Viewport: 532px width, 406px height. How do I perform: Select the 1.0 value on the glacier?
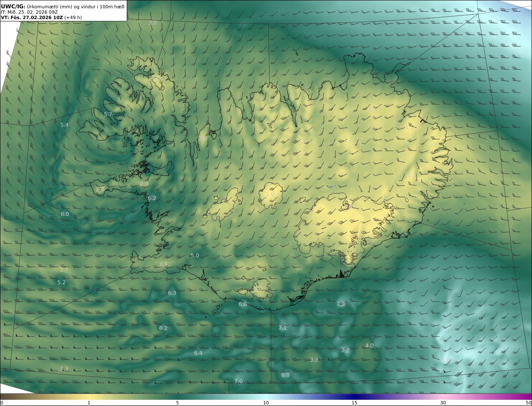(x=270, y=194)
